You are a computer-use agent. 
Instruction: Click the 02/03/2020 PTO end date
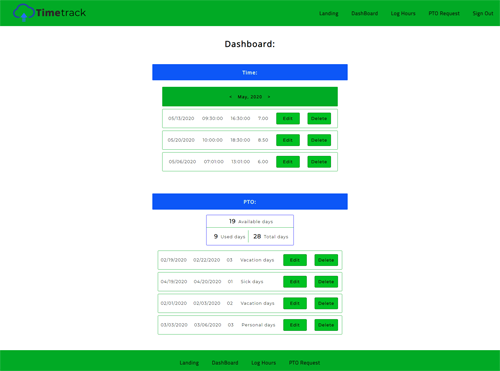point(207,303)
